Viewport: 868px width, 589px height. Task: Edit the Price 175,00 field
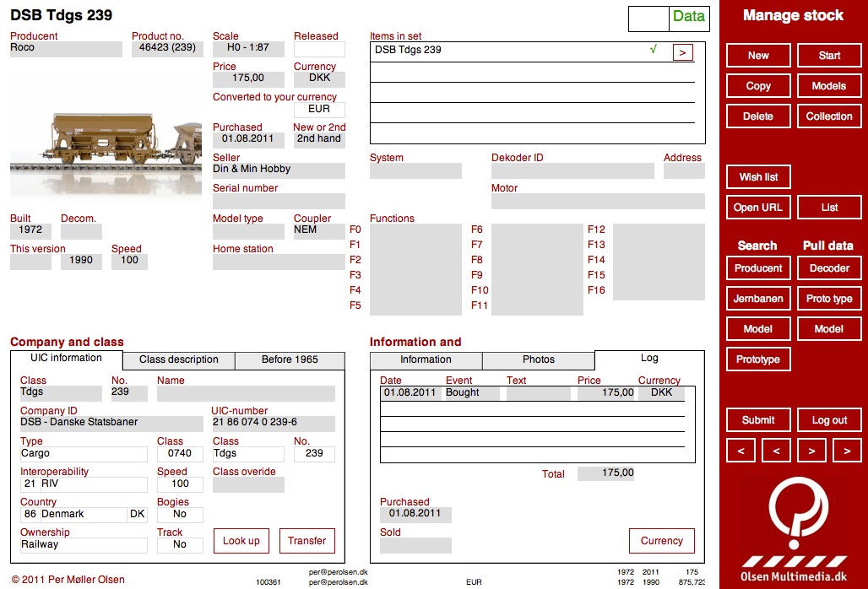click(248, 79)
